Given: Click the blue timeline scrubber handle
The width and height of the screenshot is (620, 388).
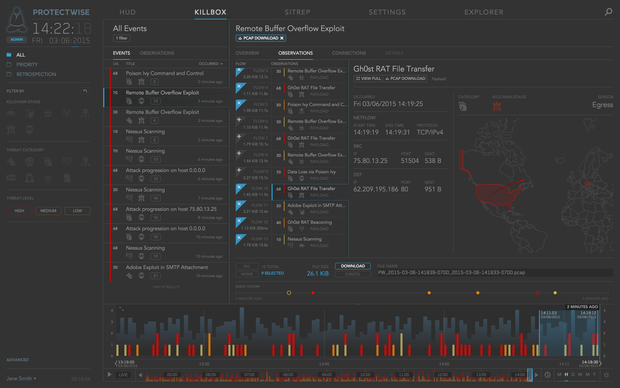Looking at the screenshot, I should pyautogui.click(x=530, y=375).
